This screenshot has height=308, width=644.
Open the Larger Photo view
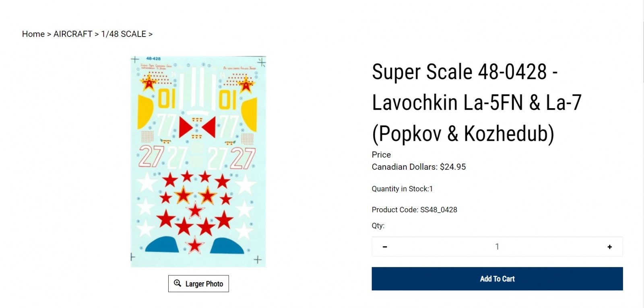(198, 284)
